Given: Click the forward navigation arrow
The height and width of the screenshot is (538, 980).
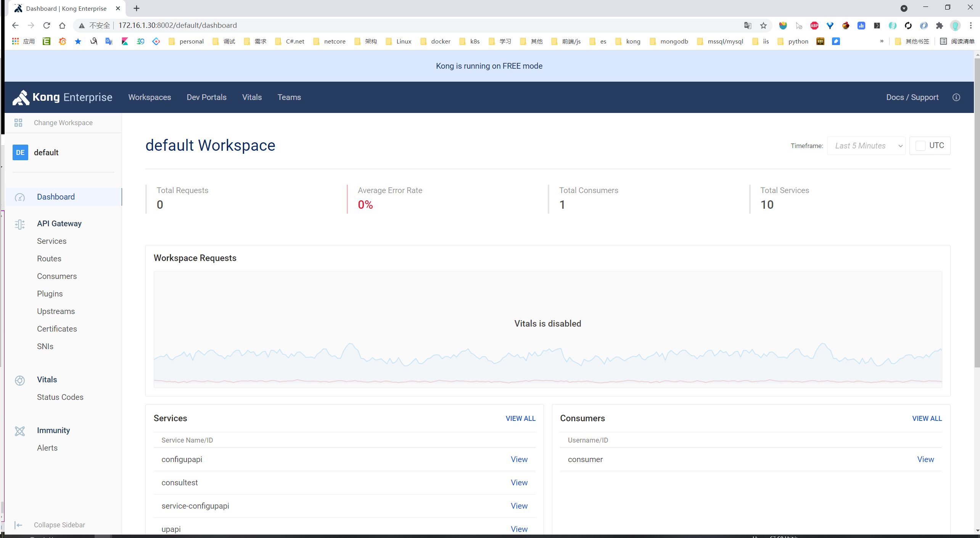Looking at the screenshot, I should click(x=31, y=25).
